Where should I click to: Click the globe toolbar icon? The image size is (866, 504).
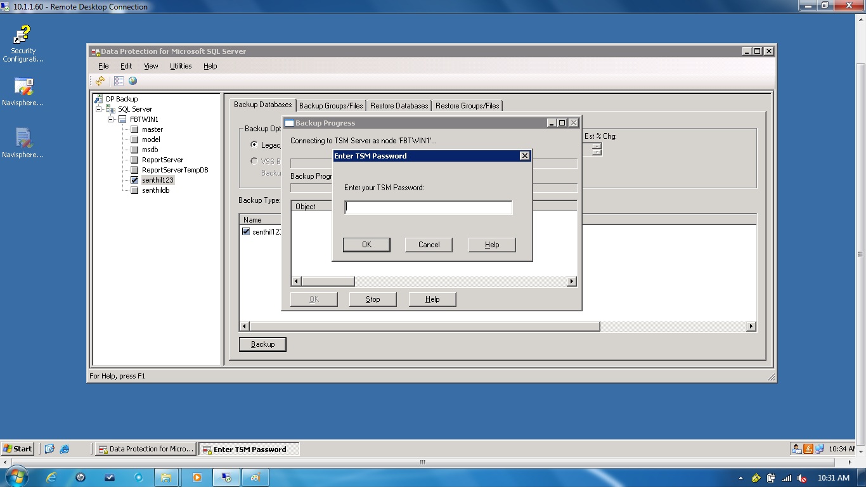[x=132, y=81]
